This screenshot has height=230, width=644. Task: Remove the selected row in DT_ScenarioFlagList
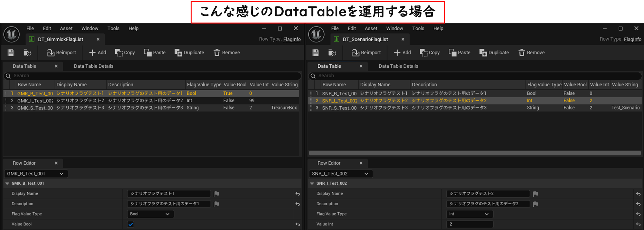tap(532, 53)
